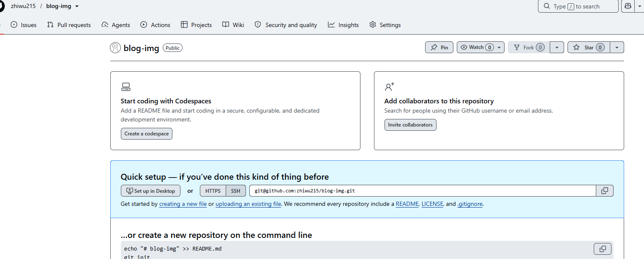Expand the blog-img breadcrumb dropdown caret
The image size is (644, 259).
76,6
